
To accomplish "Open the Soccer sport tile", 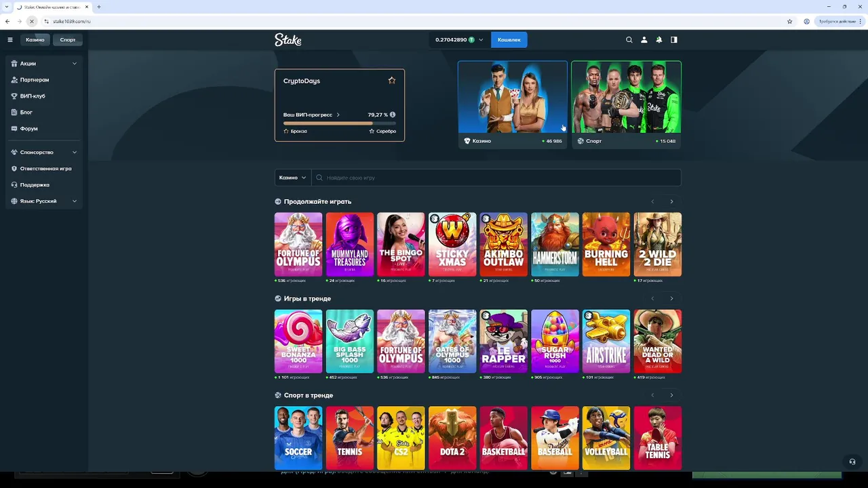I will point(298,439).
